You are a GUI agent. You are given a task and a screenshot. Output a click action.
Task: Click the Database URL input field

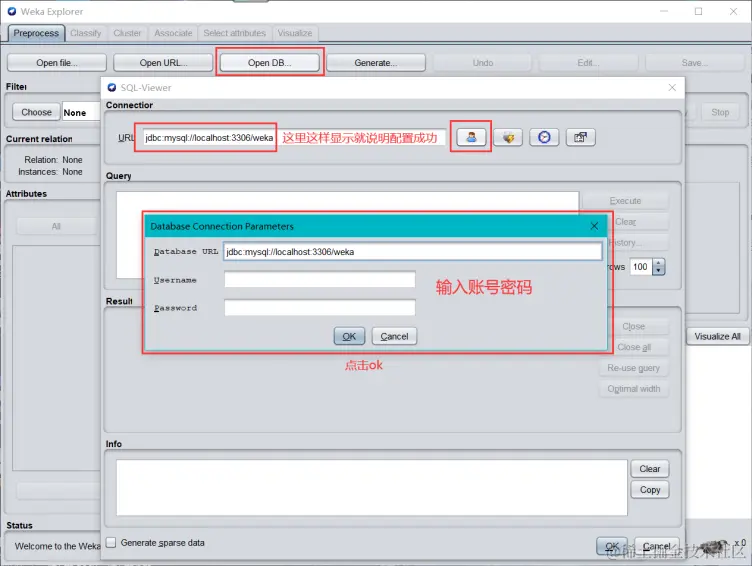point(412,251)
